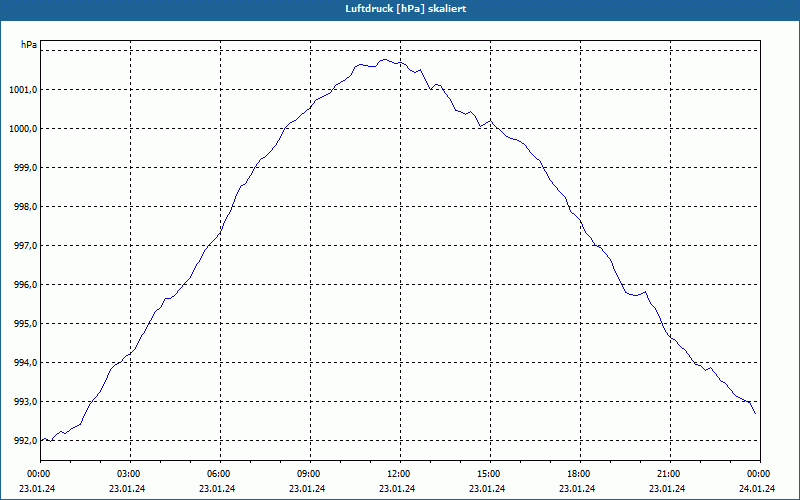This screenshot has width=800, height=500.
Task: Select the '06:00' time label
Action: (x=217, y=474)
